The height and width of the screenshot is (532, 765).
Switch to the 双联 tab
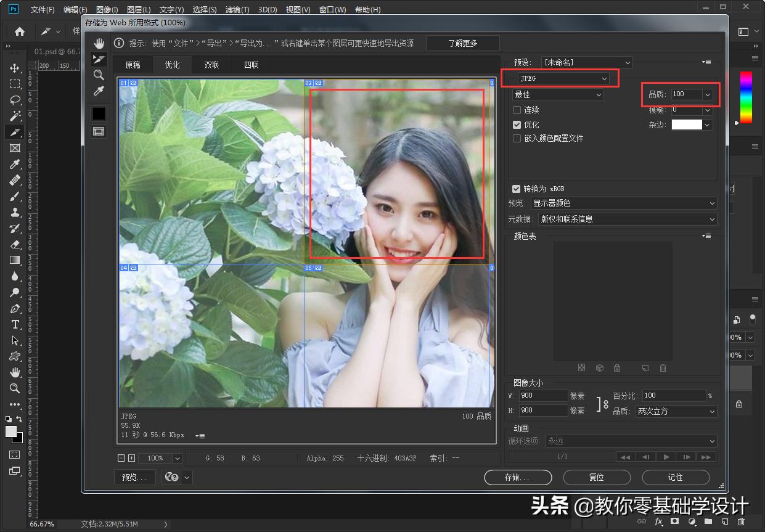click(x=211, y=65)
